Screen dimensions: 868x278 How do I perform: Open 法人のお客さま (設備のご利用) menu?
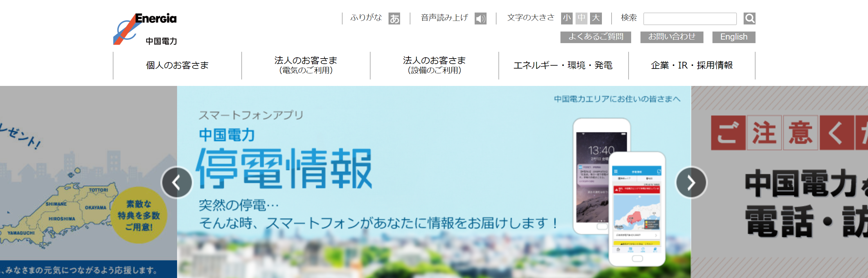434,65
